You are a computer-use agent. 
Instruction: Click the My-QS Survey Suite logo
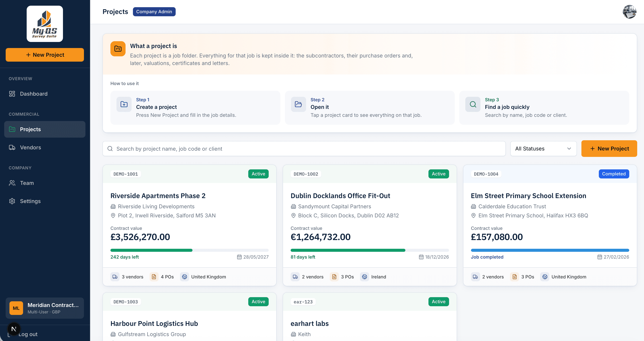45,24
